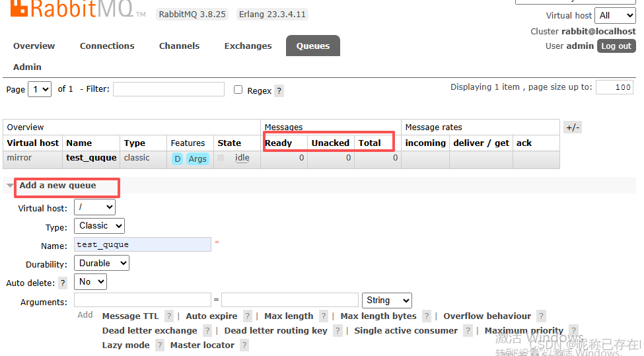This screenshot has width=644, height=356.
Task: Sort by deliver / get column
Action: [x=481, y=143]
